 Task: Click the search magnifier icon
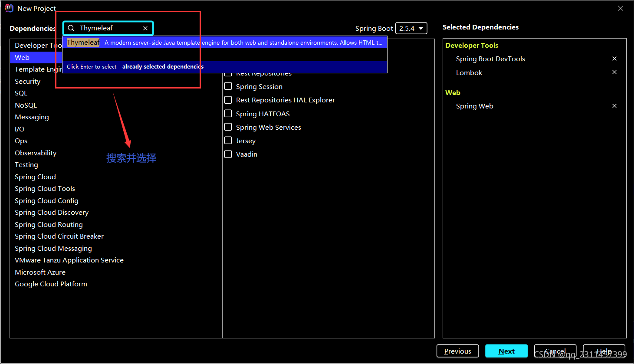[x=71, y=28]
